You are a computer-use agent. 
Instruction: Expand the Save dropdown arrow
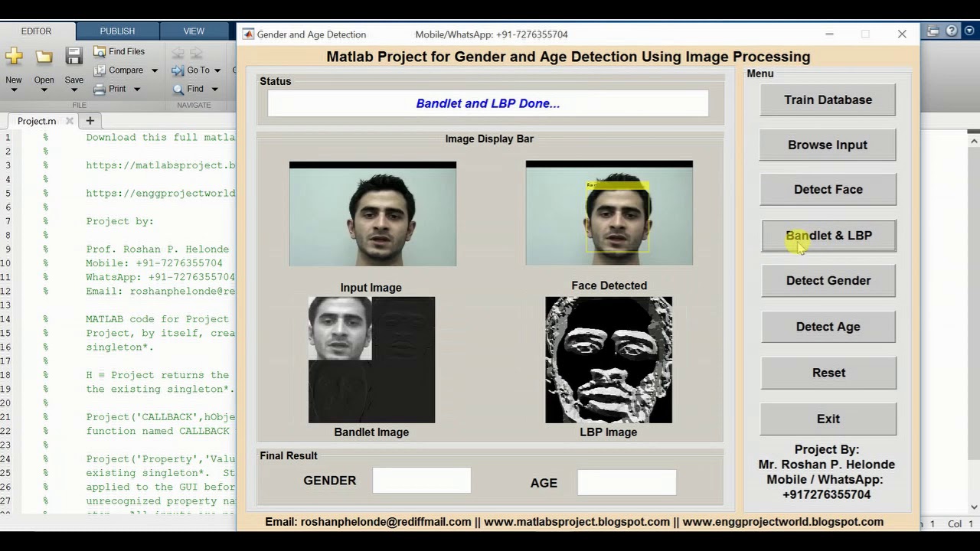(73, 90)
